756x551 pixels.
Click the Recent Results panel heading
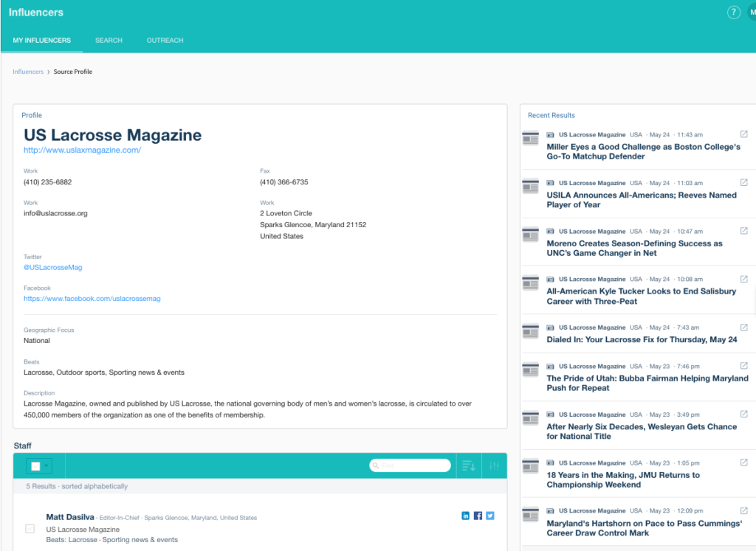[551, 116]
